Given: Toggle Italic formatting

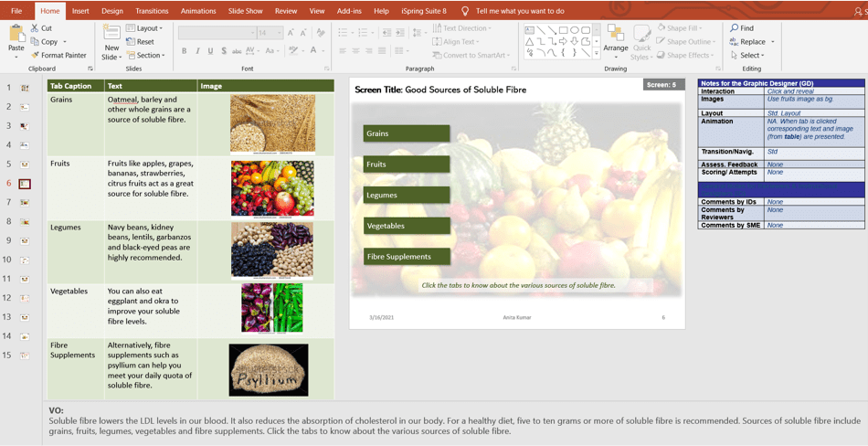Looking at the screenshot, I should [x=197, y=51].
